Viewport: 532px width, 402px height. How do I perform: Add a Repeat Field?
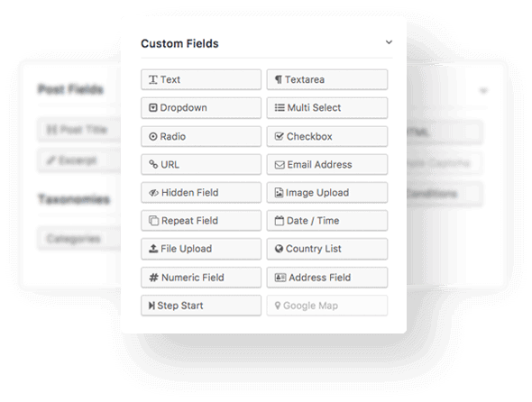201,221
